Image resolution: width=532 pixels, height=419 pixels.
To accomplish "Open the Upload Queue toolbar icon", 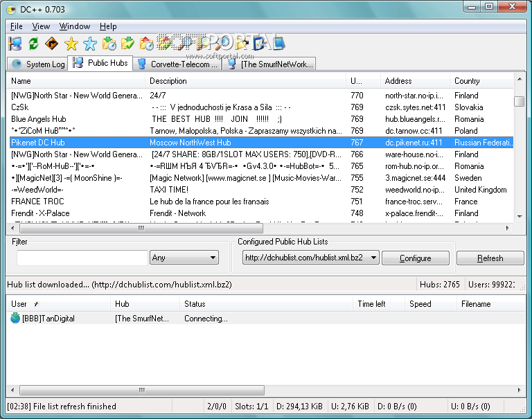I will coord(147,44).
